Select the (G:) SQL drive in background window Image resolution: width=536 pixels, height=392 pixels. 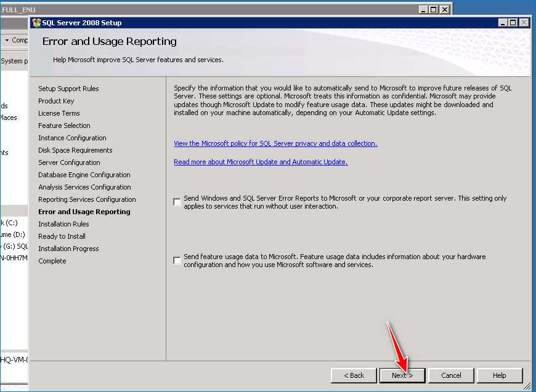(14, 246)
